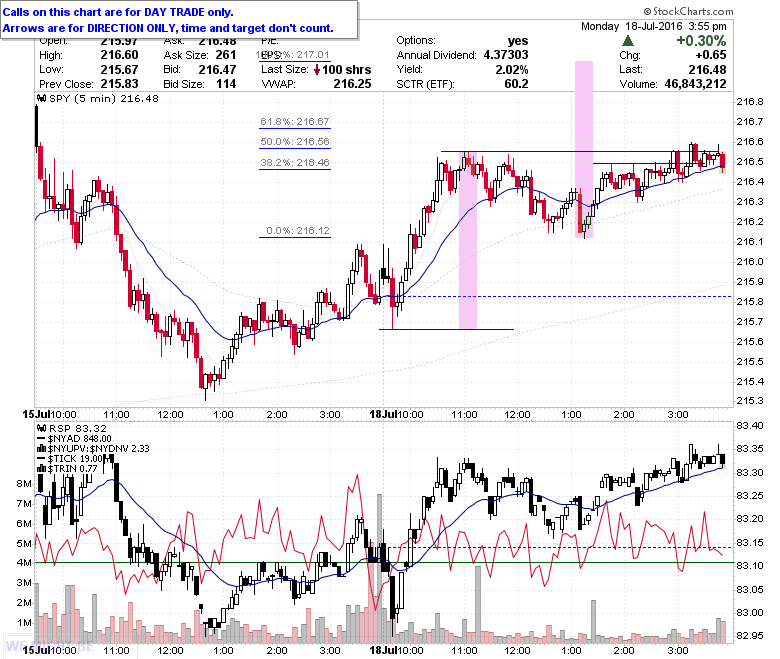Click the Last price 216.48 in header
This screenshot has width=780, height=659.
(x=707, y=70)
